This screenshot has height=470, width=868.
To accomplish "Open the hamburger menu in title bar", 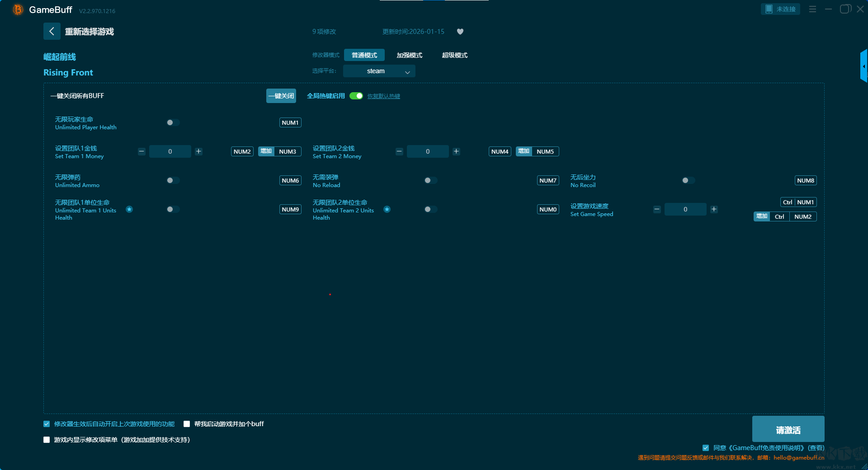I will (812, 9).
